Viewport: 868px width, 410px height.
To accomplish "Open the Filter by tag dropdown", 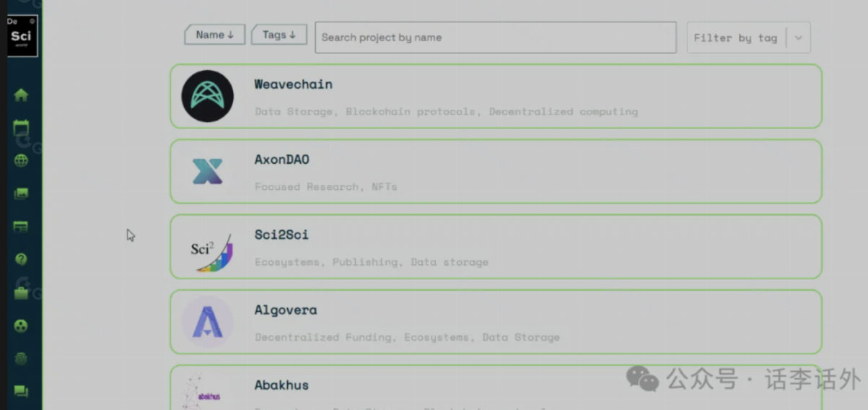I will 735,38.
